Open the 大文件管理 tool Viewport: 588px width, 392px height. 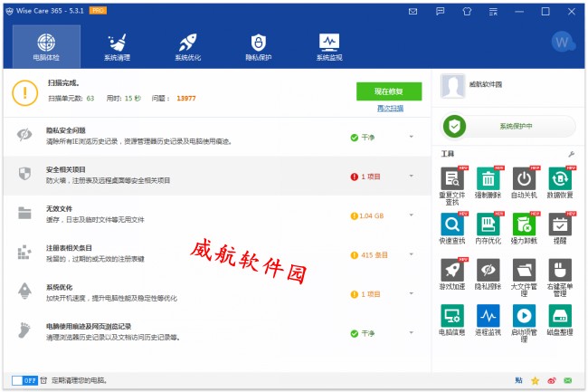pos(524,278)
